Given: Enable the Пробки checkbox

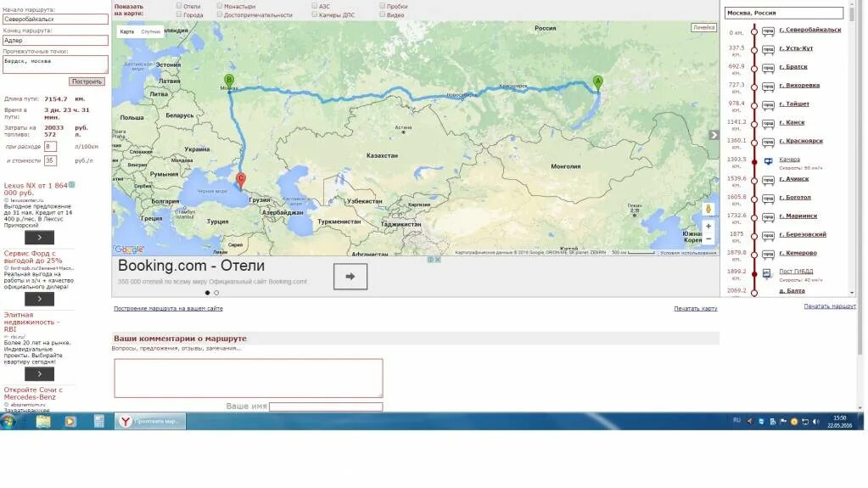Looking at the screenshot, I should tap(382, 6).
